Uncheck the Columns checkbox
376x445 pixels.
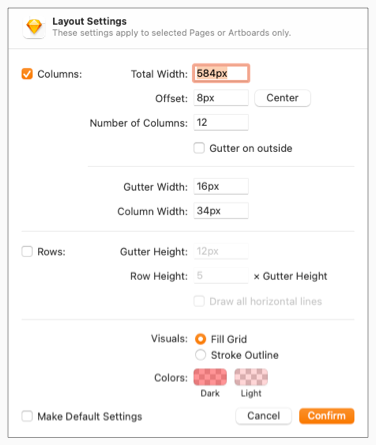[27, 74]
